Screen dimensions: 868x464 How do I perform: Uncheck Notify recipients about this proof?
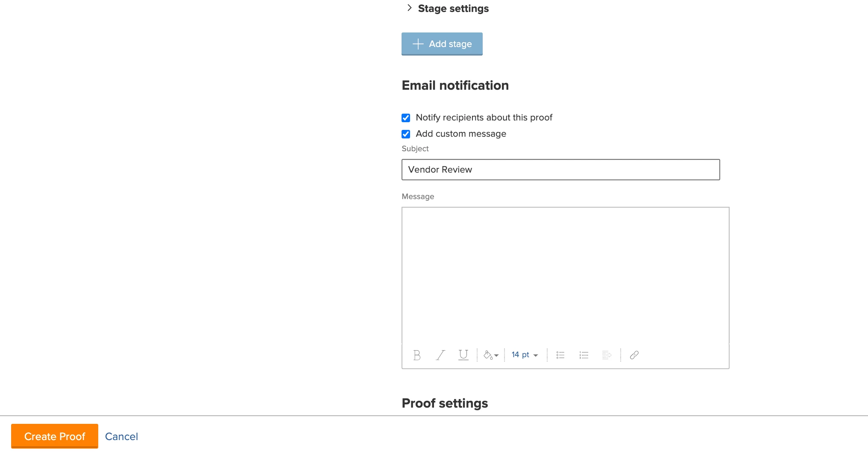click(x=406, y=118)
